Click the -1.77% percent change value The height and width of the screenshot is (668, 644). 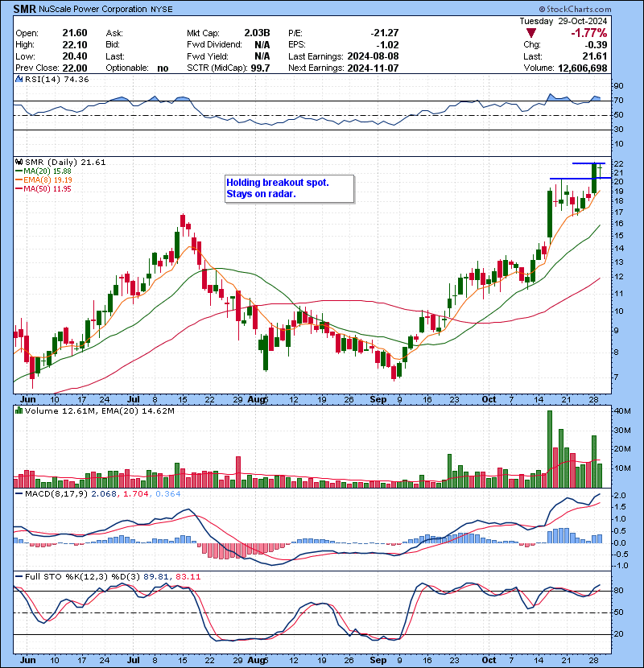pyautogui.click(x=589, y=33)
